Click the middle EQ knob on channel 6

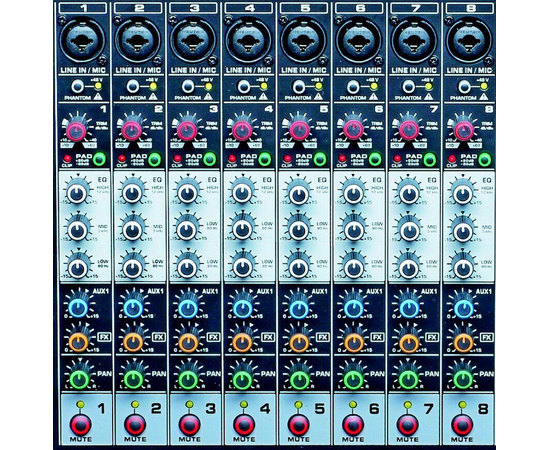(354, 231)
